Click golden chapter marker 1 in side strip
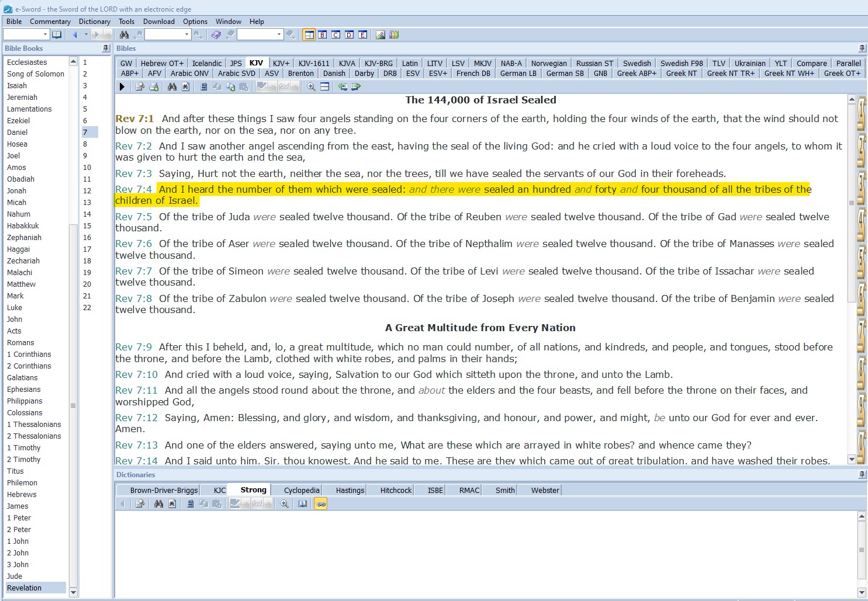The width and height of the screenshot is (868, 601). (861, 113)
